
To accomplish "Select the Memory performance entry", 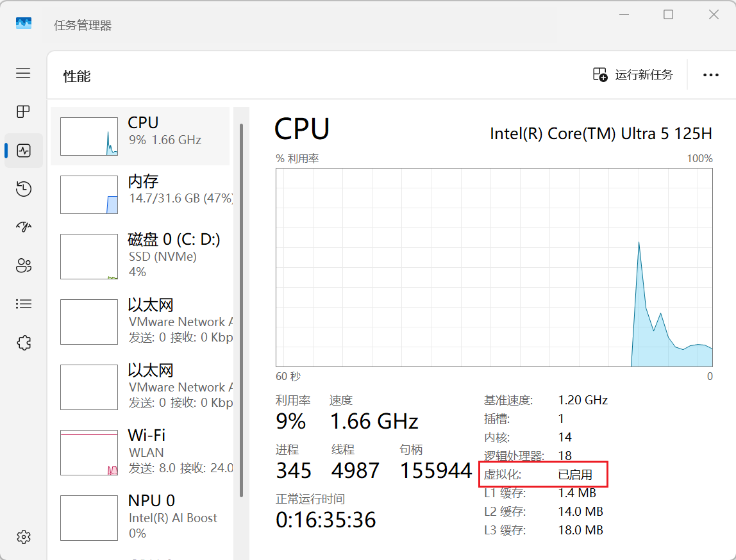I will 140,195.
